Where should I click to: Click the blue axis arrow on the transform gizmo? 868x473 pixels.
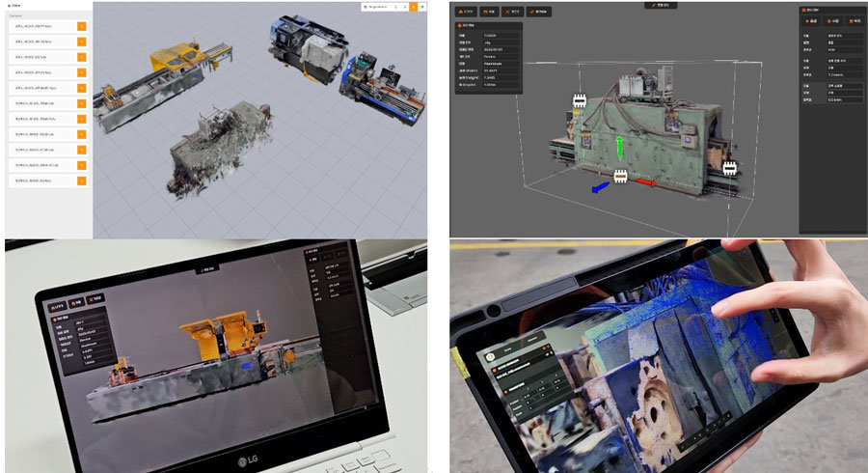pos(600,183)
